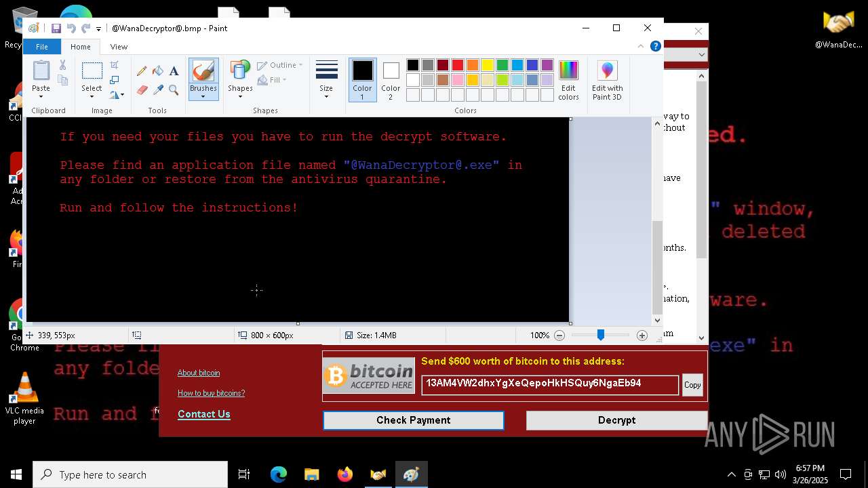868x488 pixels.
Task: Pick the Color picker eyedropper tool
Action: (x=158, y=89)
